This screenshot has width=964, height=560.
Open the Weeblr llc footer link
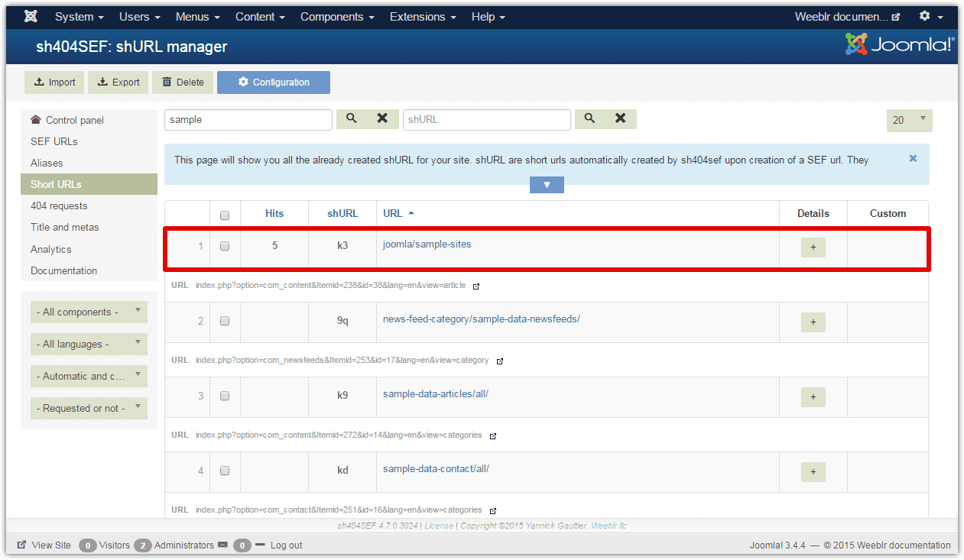click(x=609, y=526)
